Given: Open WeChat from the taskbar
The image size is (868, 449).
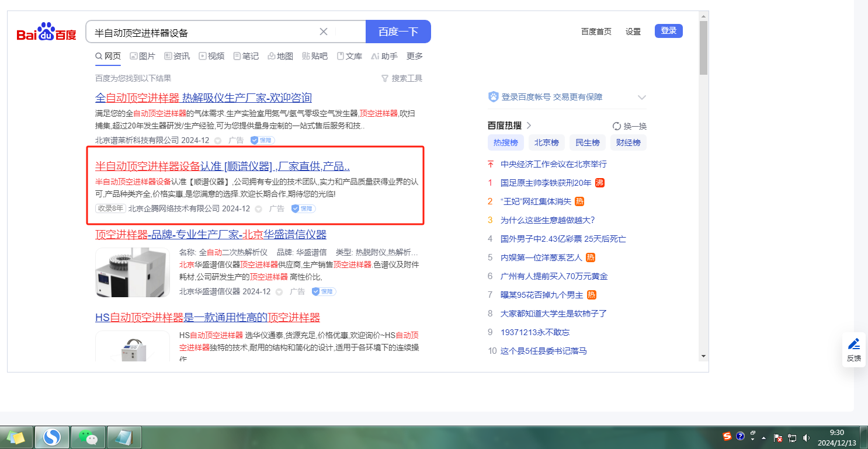Looking at the screenshot, I should [x=88, y=437].
